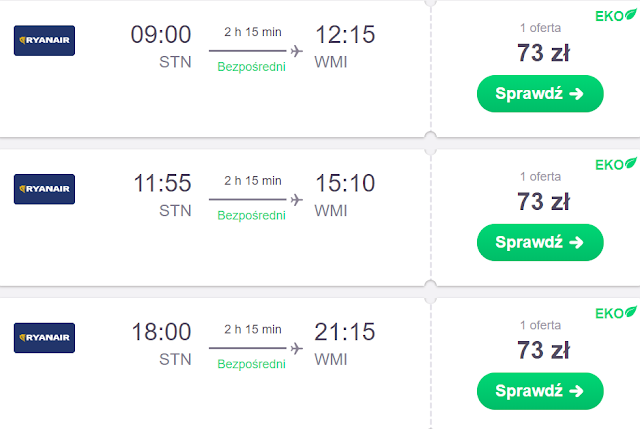Click Ryanair logo on 18:00 flight

tap(44, 337)
